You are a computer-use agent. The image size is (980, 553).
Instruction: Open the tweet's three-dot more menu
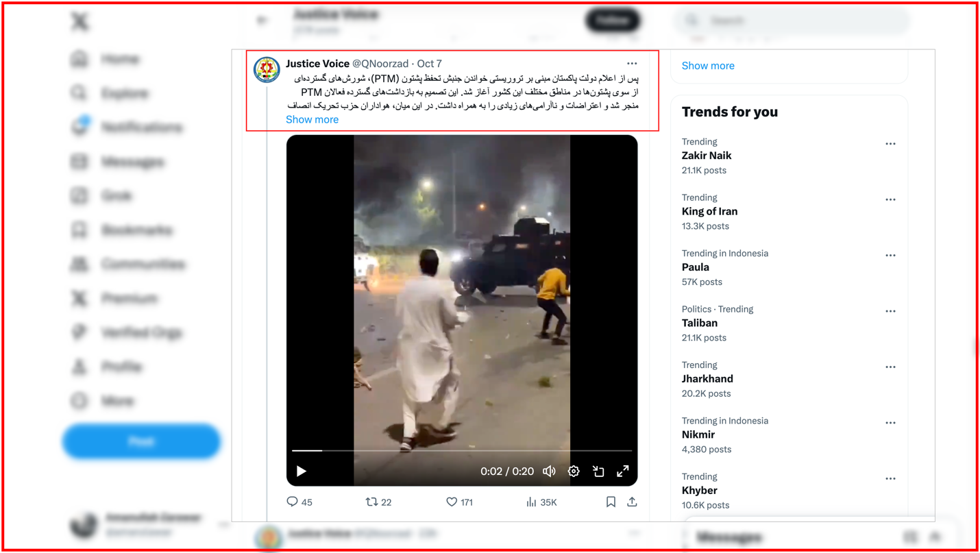[x=632, y=64]
